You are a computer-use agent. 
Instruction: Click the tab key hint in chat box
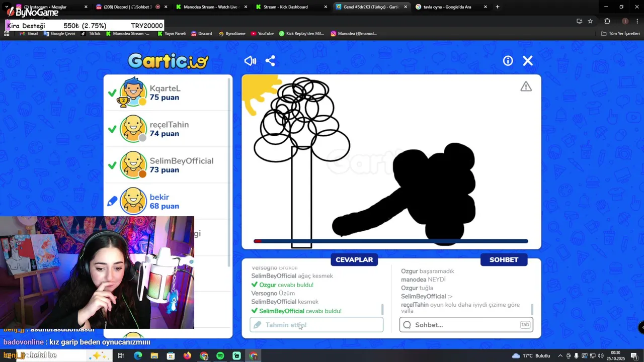pos(525,325)
